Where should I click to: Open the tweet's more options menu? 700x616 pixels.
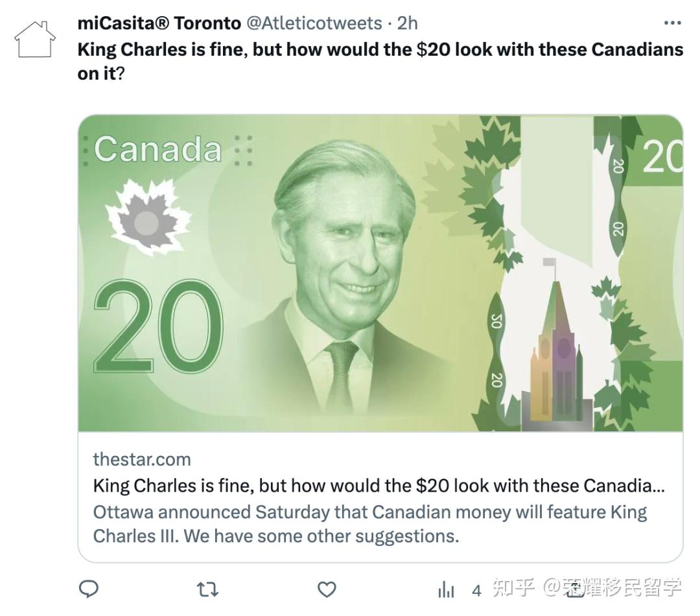pos(673,23)
